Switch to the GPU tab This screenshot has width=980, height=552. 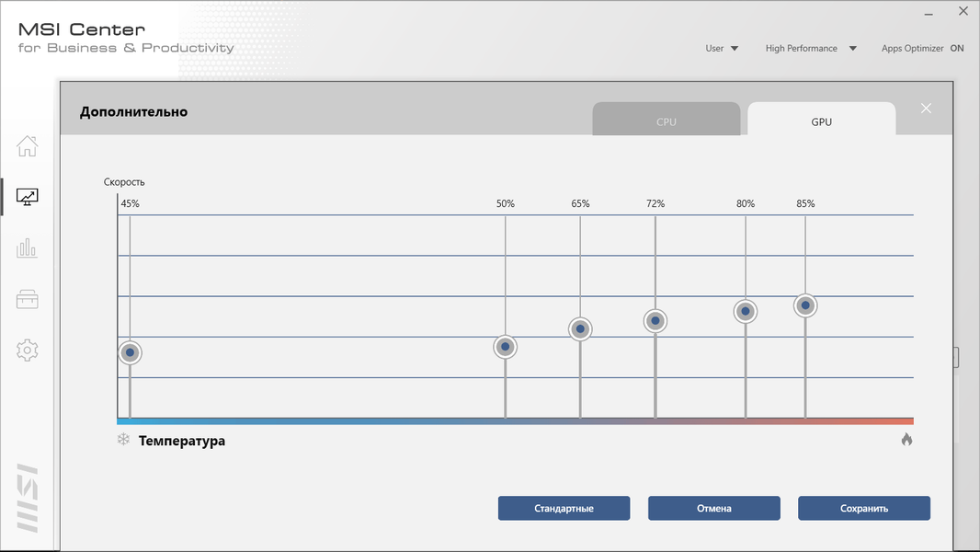[x=821, y=120]
